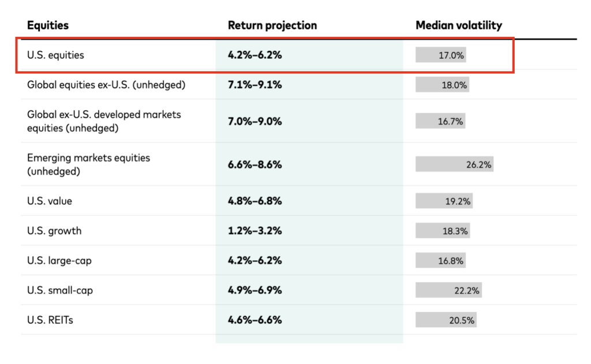Select the U.S. growth row label

[x=54, y=231]
